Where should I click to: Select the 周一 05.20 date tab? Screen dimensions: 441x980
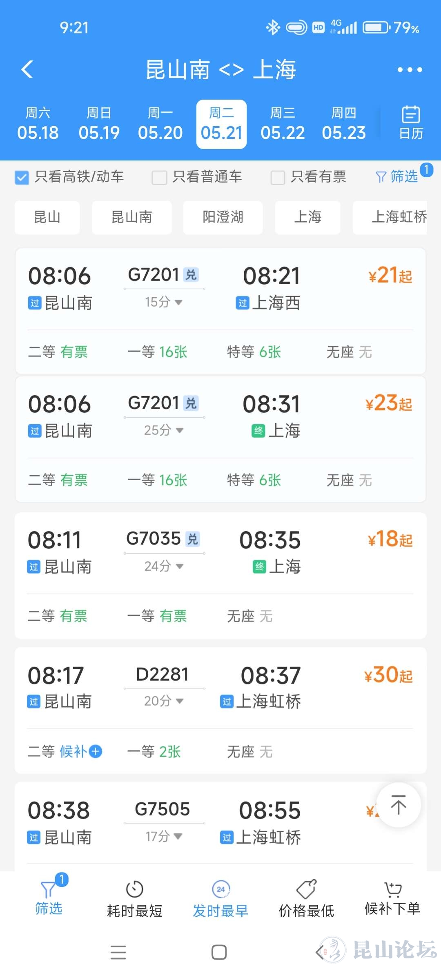160,124
